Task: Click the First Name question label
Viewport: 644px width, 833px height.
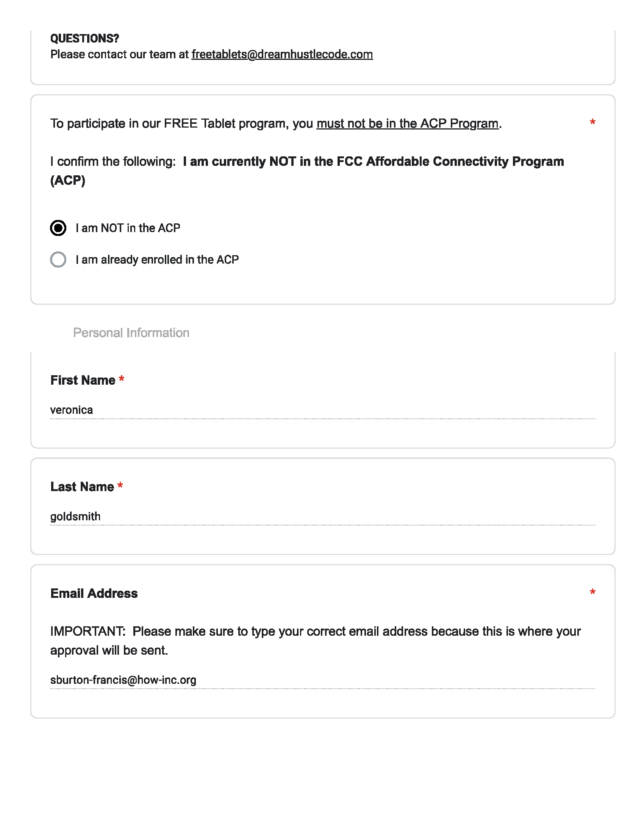Action: pos(83,380)
